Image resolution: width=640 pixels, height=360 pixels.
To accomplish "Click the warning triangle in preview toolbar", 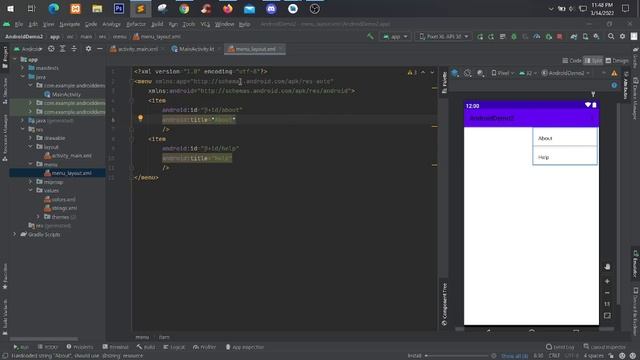I will pos(614,73).
